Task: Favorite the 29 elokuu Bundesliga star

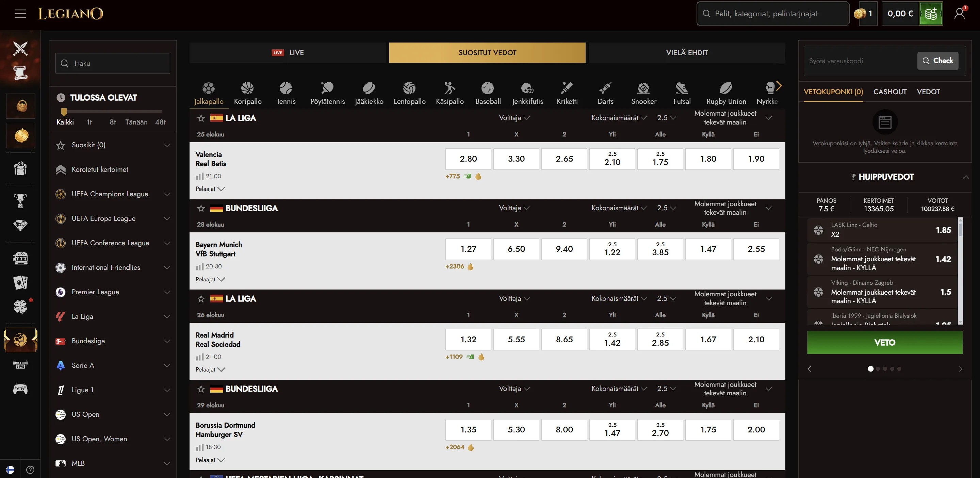Action: tap(201, 389)
